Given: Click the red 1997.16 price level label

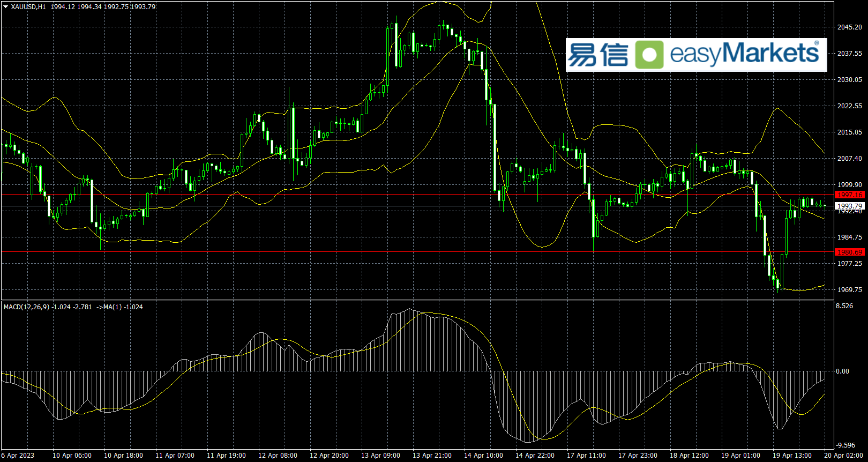Looking at the screenshot, I should (x=850, y=195).
